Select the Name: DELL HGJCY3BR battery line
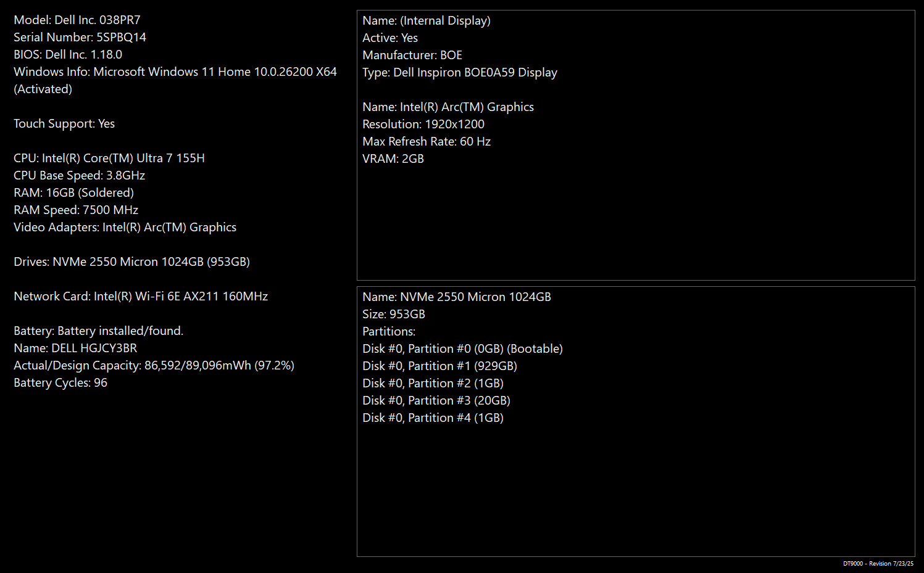924x573 pixels. [x=75, y=348]
